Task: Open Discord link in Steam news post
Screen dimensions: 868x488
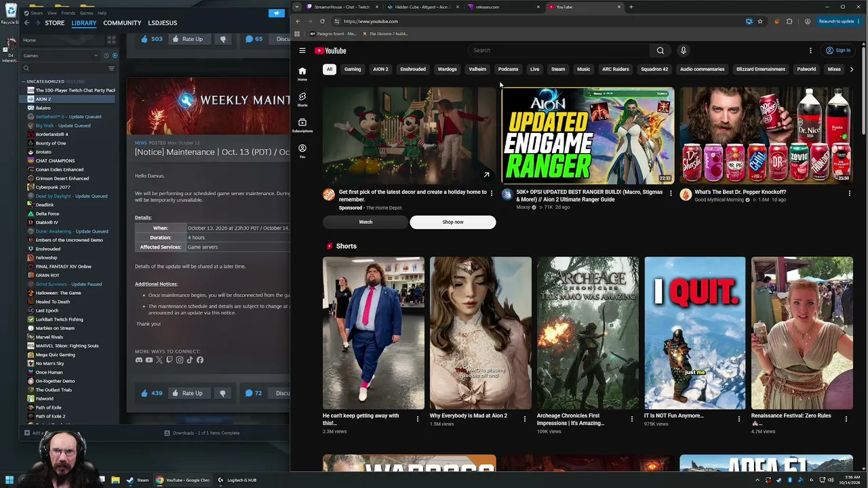Action: (139, 360)
